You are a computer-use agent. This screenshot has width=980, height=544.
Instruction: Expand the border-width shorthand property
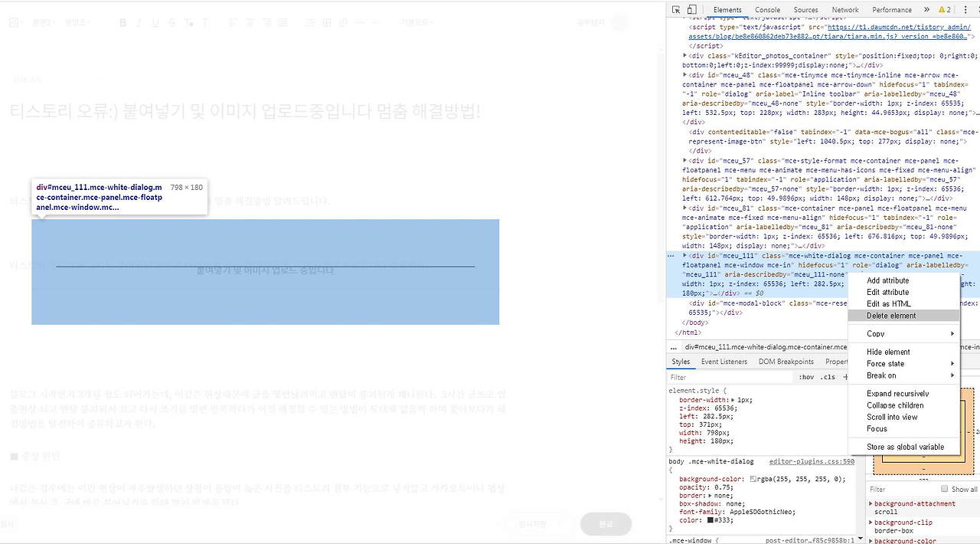tap(733, 400)
